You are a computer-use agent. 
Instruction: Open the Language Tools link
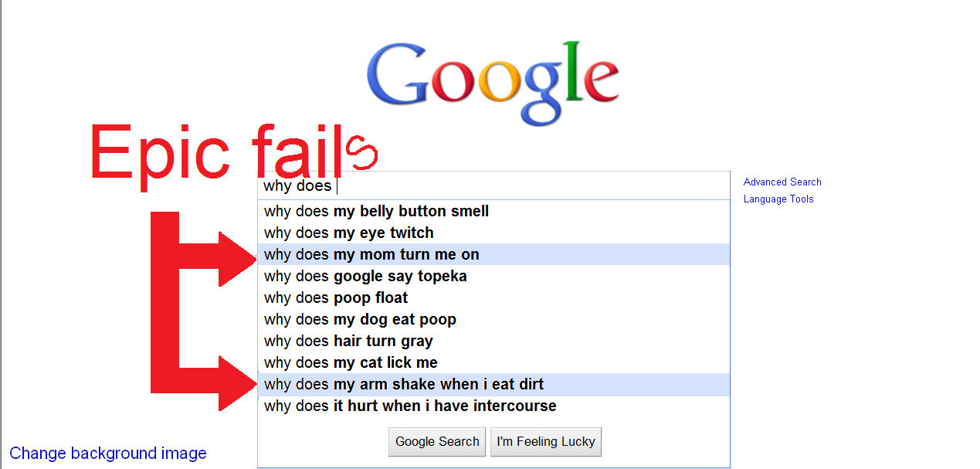[778, 199]
